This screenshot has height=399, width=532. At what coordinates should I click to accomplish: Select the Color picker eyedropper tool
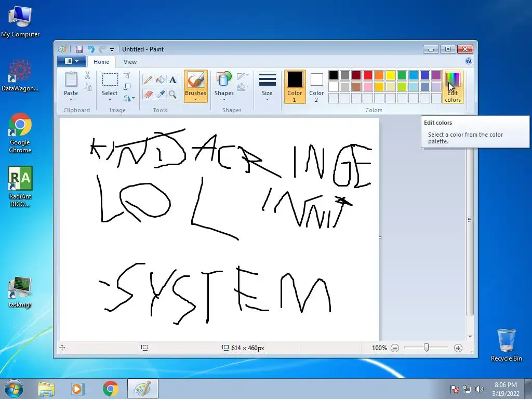(x=160, y=94)
